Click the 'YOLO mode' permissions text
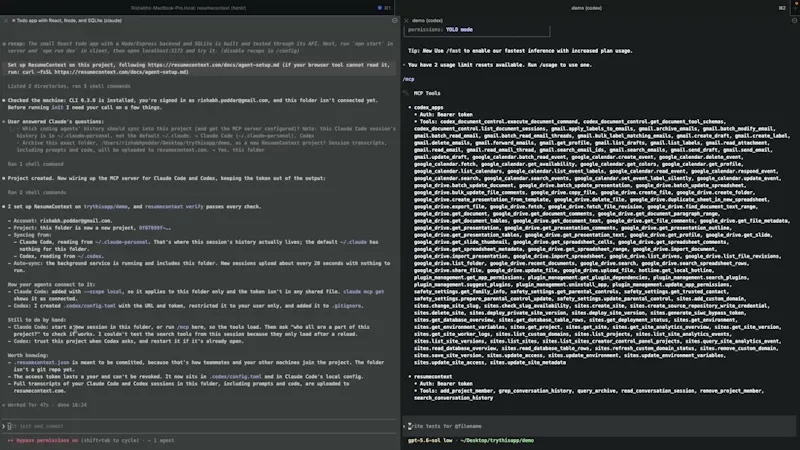This screenshot has width=800, height=450. (x=459, y=30)
